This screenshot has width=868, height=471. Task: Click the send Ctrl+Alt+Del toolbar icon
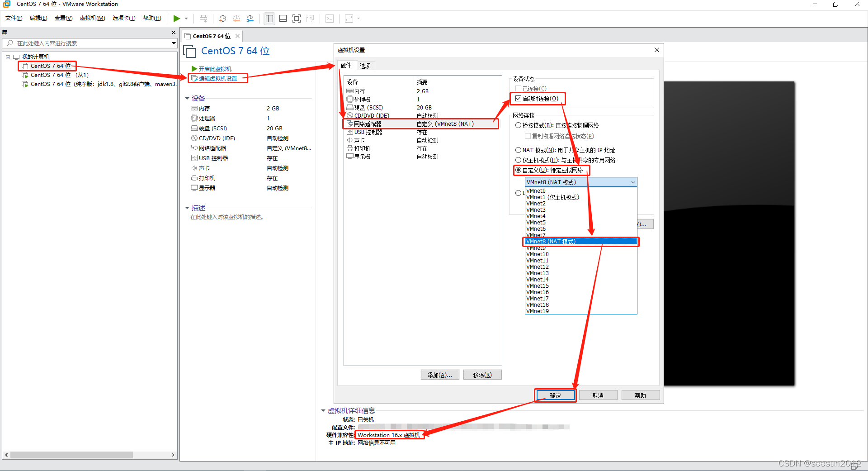pyautogui.click(x=203, y=19)
